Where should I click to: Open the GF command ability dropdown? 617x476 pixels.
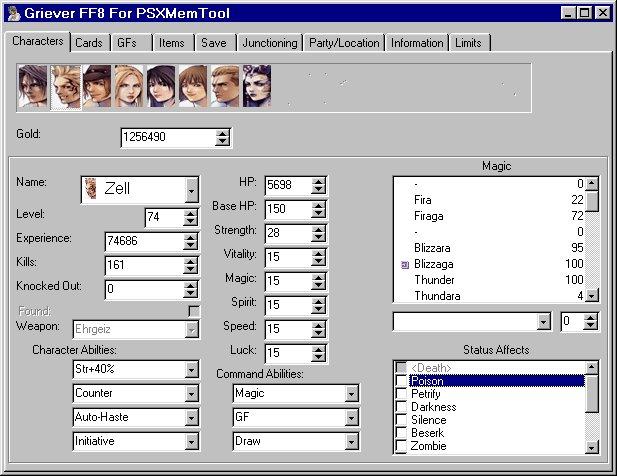click(351, 418)
